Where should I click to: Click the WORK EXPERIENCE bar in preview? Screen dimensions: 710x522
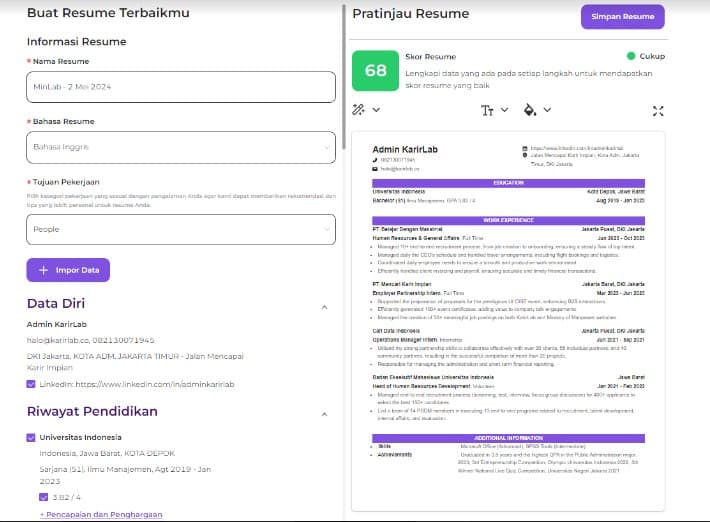pyautogui.click(x=508, y=220)
